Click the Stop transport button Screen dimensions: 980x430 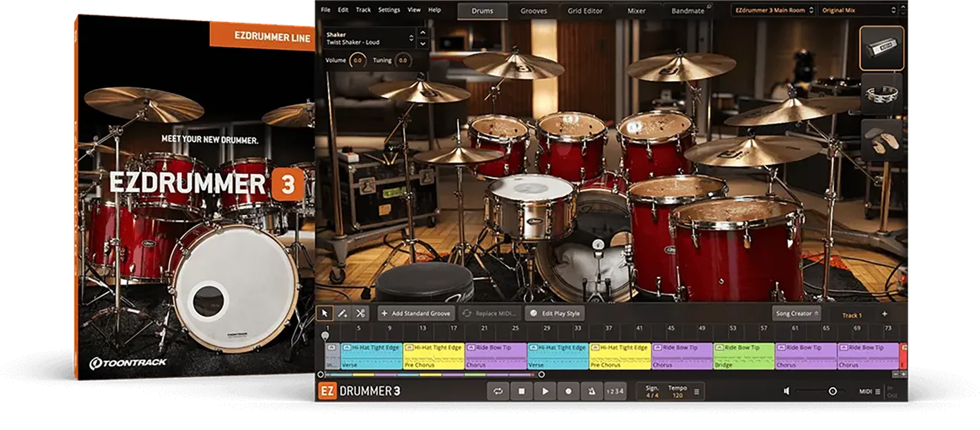click(521, 391)
